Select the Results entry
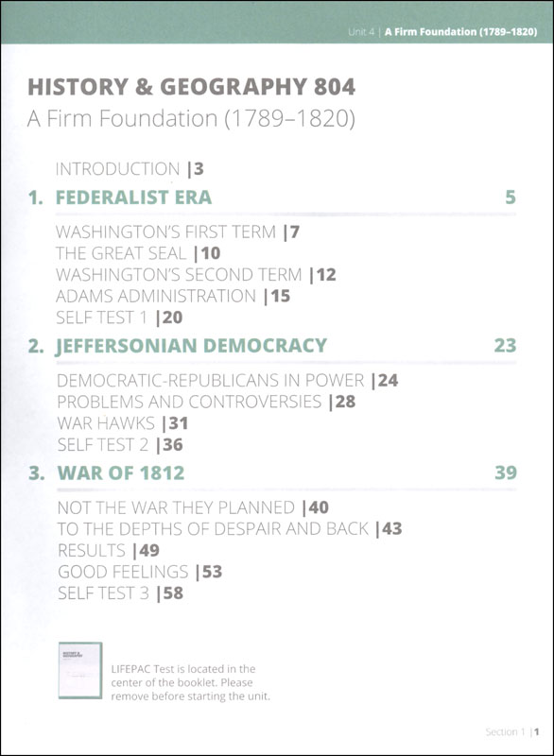Image resolution: width=554 pixels, height=756 pixels. 109,550
